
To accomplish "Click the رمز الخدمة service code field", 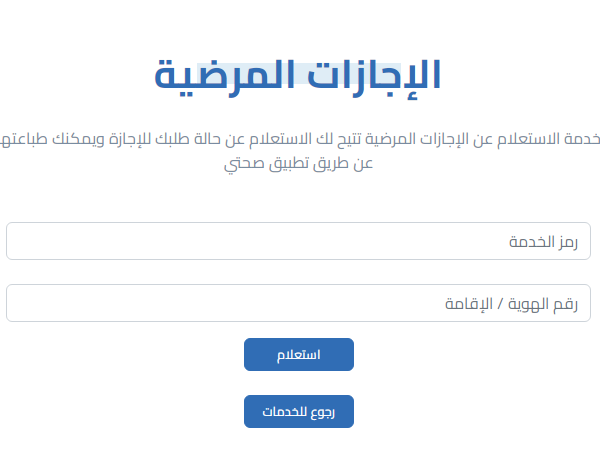I will (x=298, y=241).
